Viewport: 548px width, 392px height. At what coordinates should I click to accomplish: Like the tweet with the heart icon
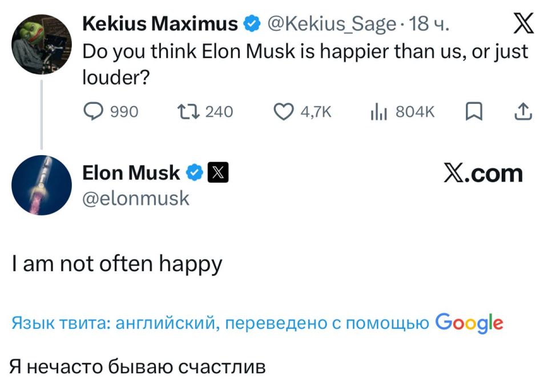(284, 112)
